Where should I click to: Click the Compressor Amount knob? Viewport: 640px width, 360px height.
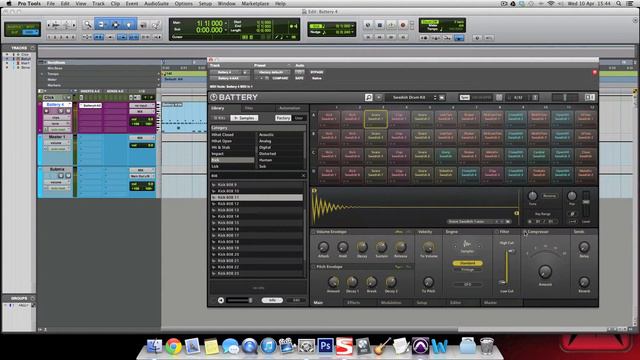click(545, 271)
